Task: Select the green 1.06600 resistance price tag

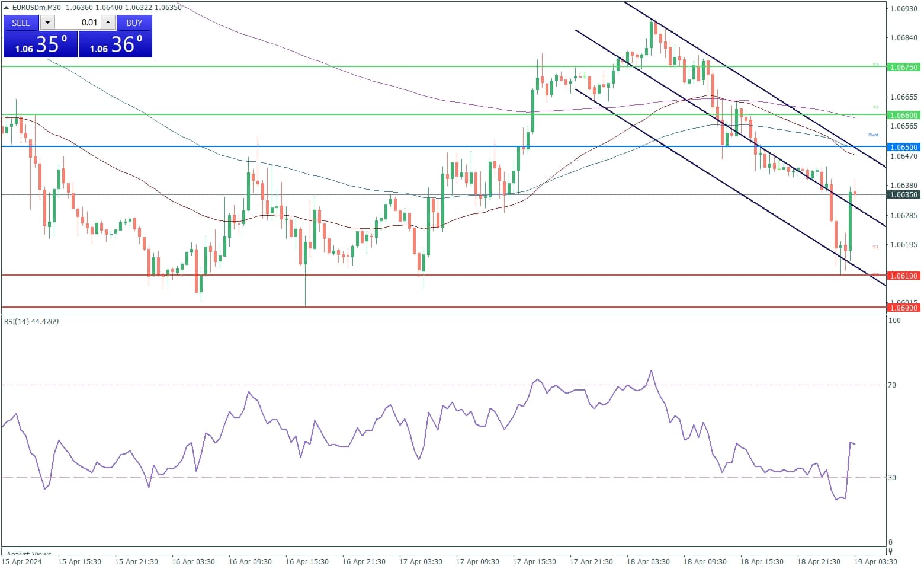Action: tap(904, 115)
